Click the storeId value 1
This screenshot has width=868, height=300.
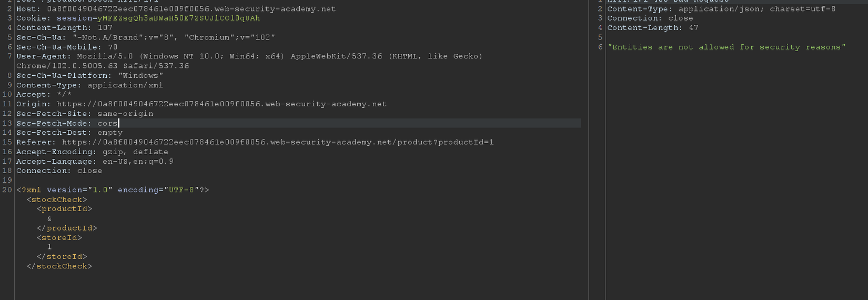pyautogui.click(x=49, y=247)
